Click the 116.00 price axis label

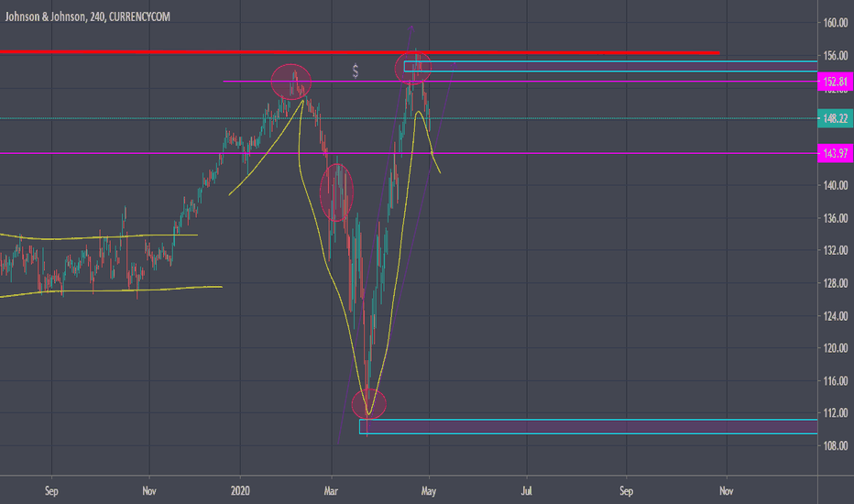click(x=836, y=381)
